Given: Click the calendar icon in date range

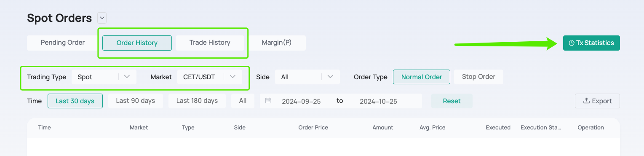Looking at the screenshot, I should 268,101.
